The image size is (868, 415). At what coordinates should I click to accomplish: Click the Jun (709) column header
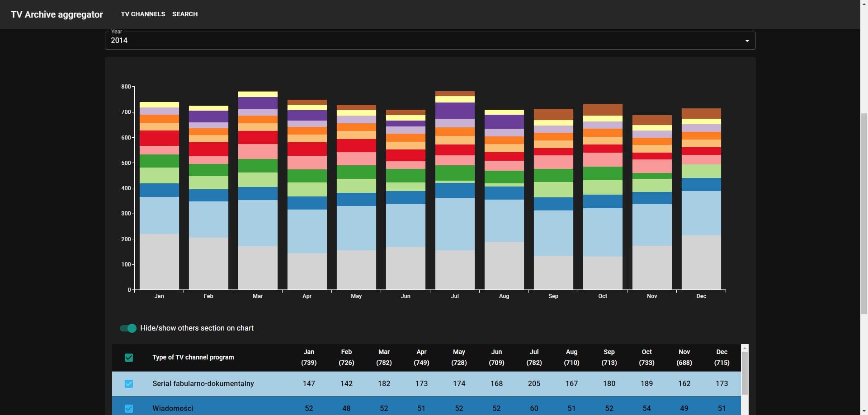(496, 358)
